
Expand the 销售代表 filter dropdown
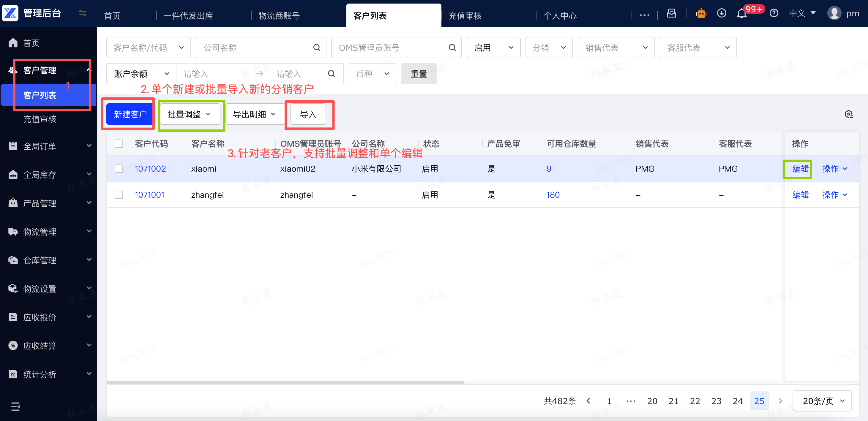616,48
